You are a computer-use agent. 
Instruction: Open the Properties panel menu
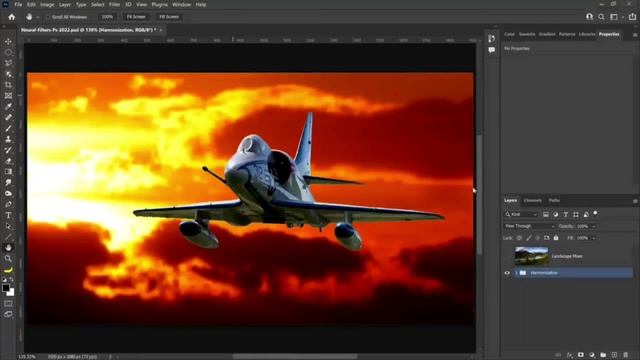[635, 35]
